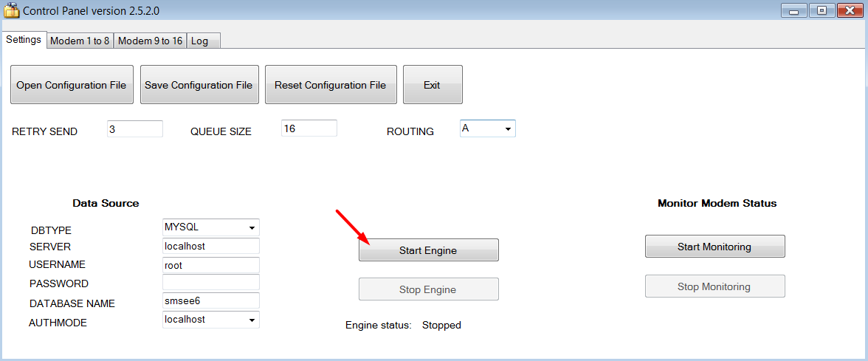868x361 pixels.
Task: Click the RETRY SEND input field
Action: click(134, 129)
